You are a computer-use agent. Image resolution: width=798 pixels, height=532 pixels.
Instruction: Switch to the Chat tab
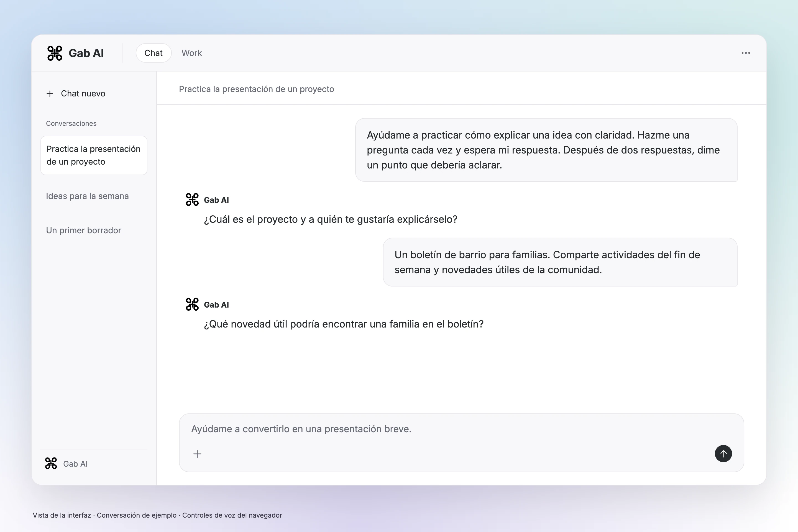(153, 53)
